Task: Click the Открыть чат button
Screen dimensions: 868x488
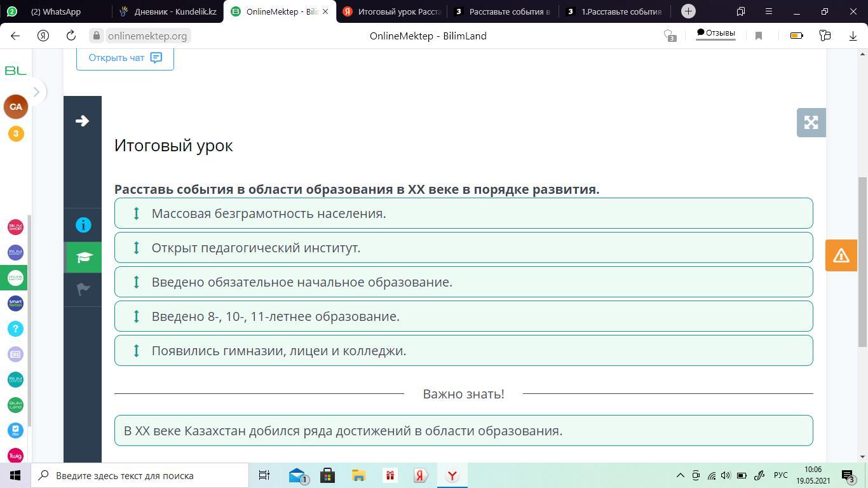Action: (125, 58)
